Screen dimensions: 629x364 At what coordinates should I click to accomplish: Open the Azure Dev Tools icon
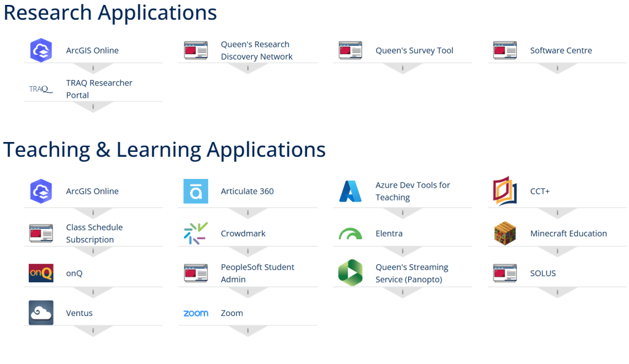click(x=350, y=191)
